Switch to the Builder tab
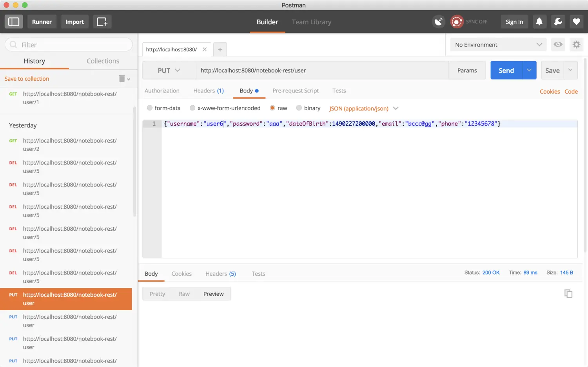Screen dimensions: 588x367 (x=267, y=22)
